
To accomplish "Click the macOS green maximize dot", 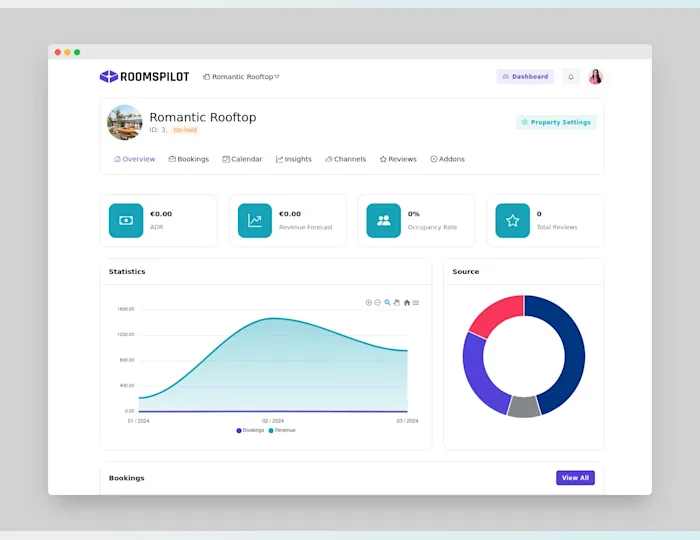I will [x=77, y=52].
